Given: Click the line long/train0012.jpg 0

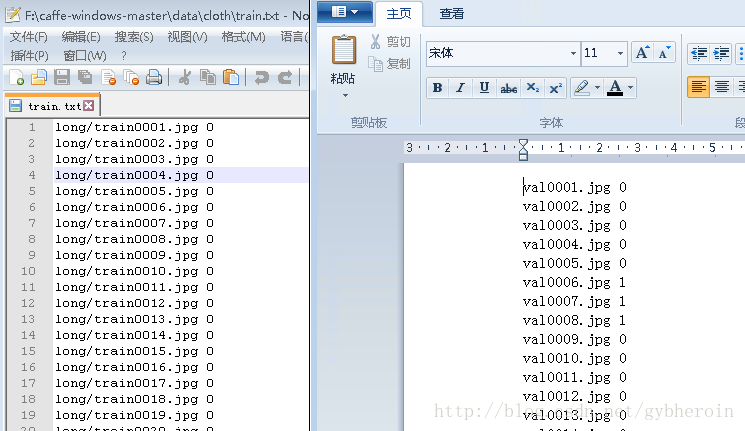Looking at the screenshot, I should (x=134, y=303).
